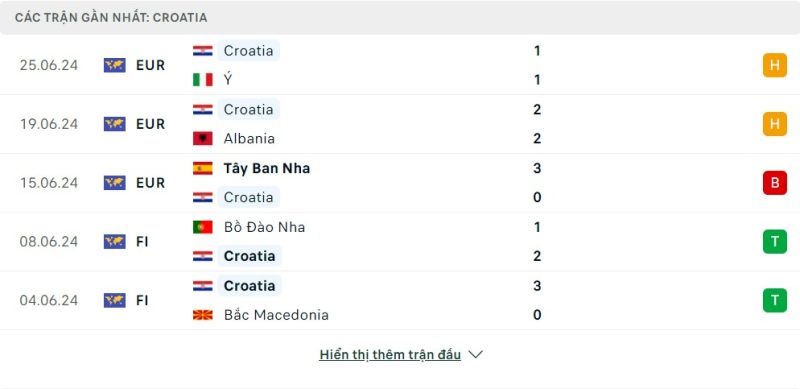Click the green T badge for Bồ Đào Nha match
The height and width of the screenshot is (389, 800).
(774, 241)
